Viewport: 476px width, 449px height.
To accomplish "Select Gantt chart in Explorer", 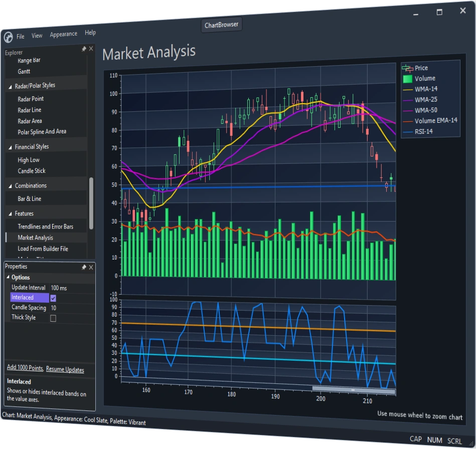I will coord(24,71).
